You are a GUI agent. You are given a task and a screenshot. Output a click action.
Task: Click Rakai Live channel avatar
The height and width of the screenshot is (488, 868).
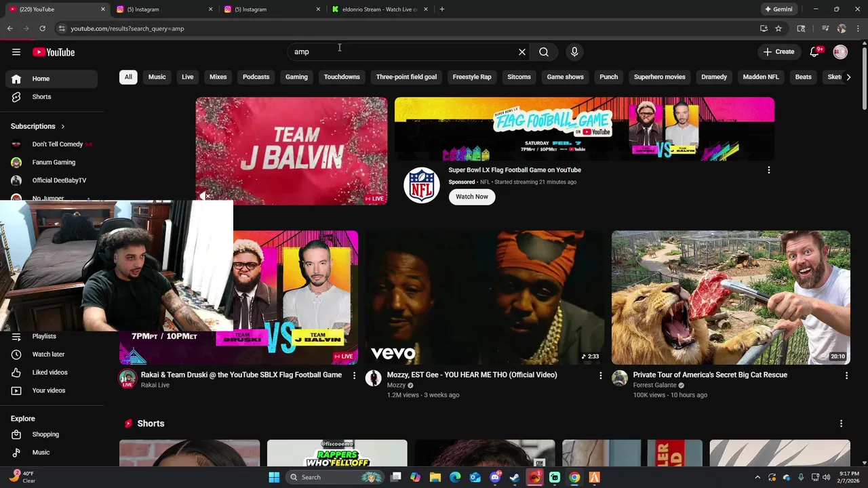point(127,378)
